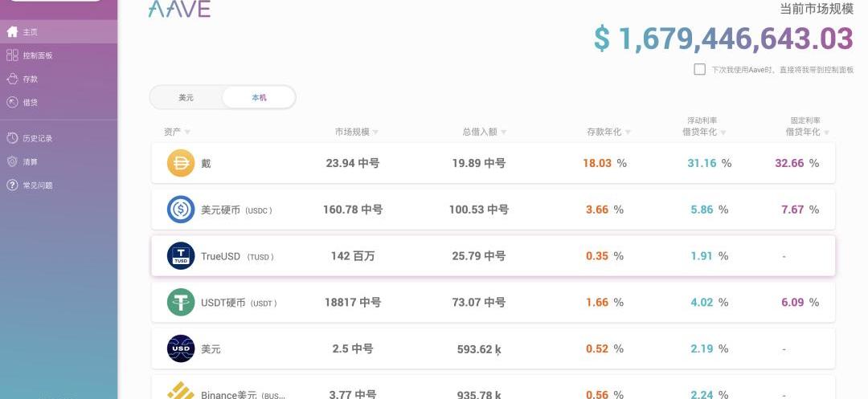Click the sUSD token icon
868x399 pixels.
pos(181,349)
